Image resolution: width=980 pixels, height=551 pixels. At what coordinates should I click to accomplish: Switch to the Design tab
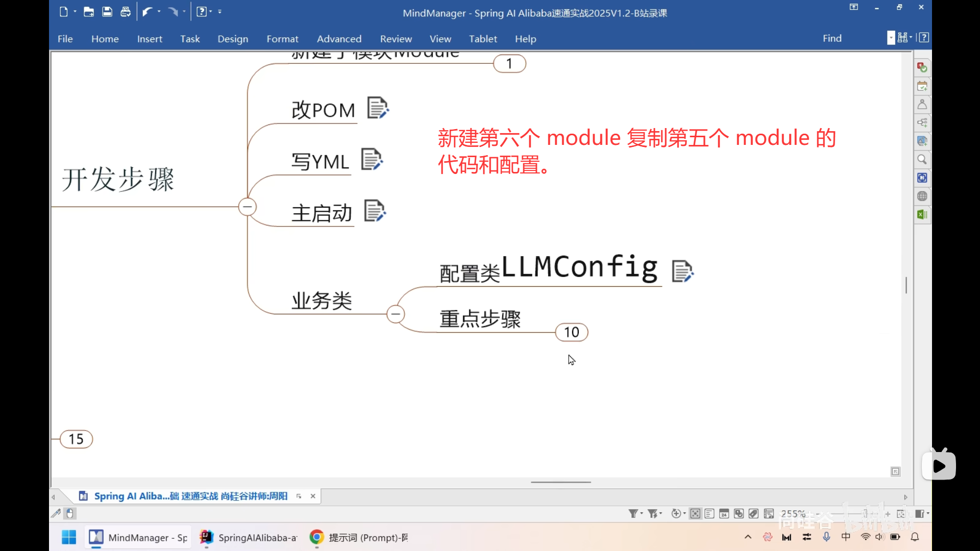(x=233, y=39)
